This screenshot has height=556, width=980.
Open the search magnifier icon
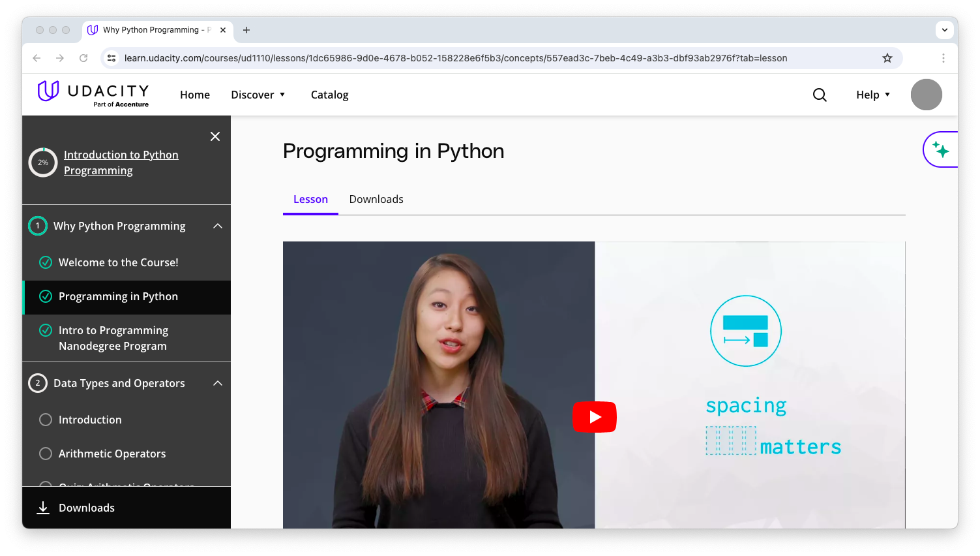[x=820, y=95]
